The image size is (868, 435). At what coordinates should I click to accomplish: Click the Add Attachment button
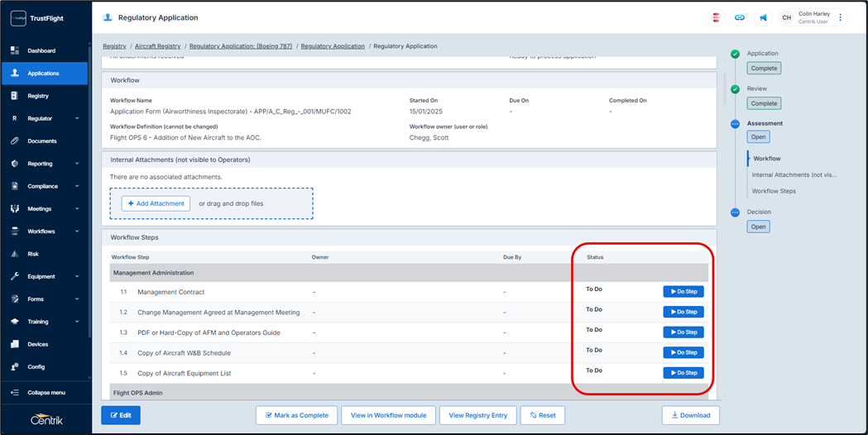click(x=156, y=203)
